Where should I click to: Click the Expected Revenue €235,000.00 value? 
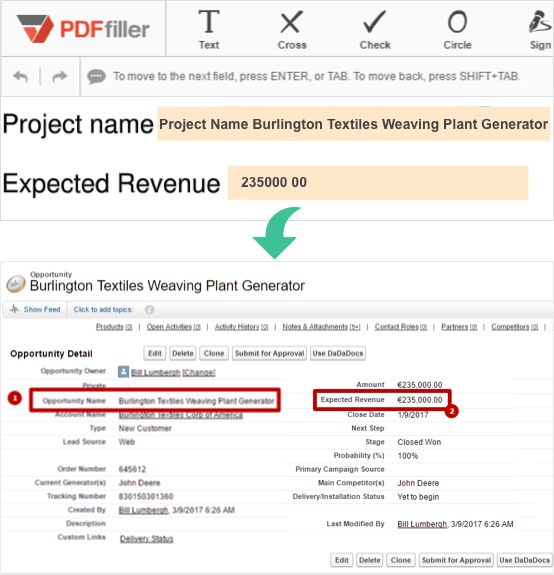pos(420,400)
